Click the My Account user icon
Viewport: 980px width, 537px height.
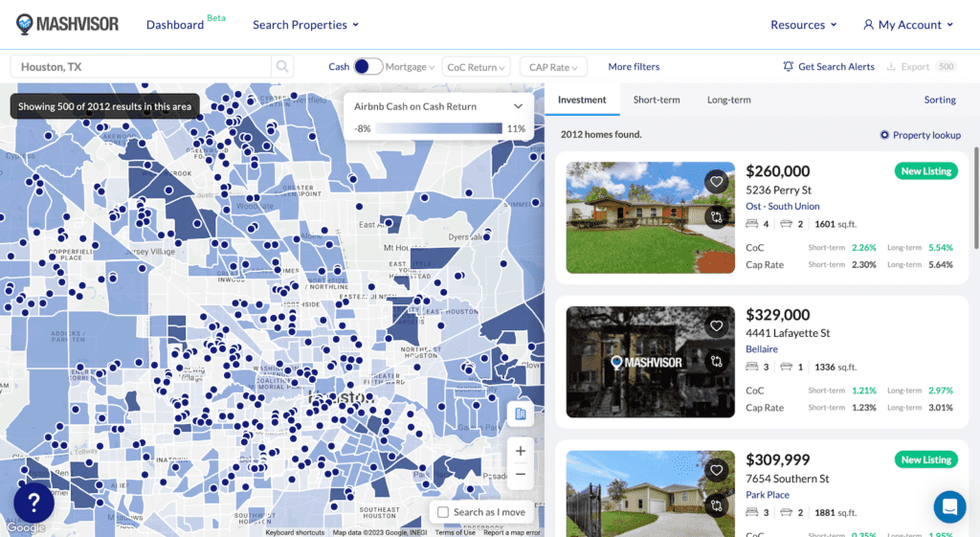pyautogui.click(x=868, y=24)
